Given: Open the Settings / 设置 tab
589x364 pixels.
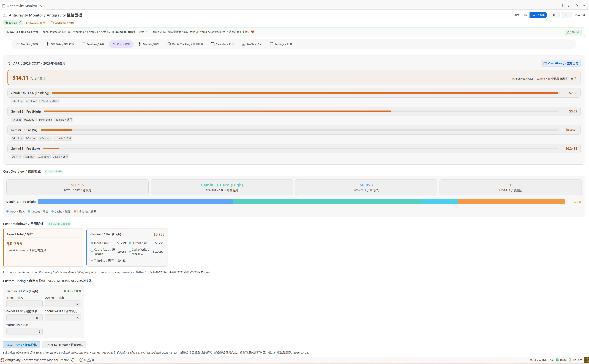Looking at the screenshot, I should tap(281, 44).
